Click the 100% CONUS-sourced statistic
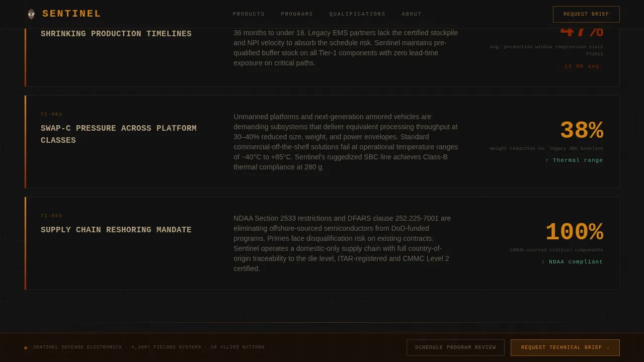644x362 pixels. click(574, 232)
